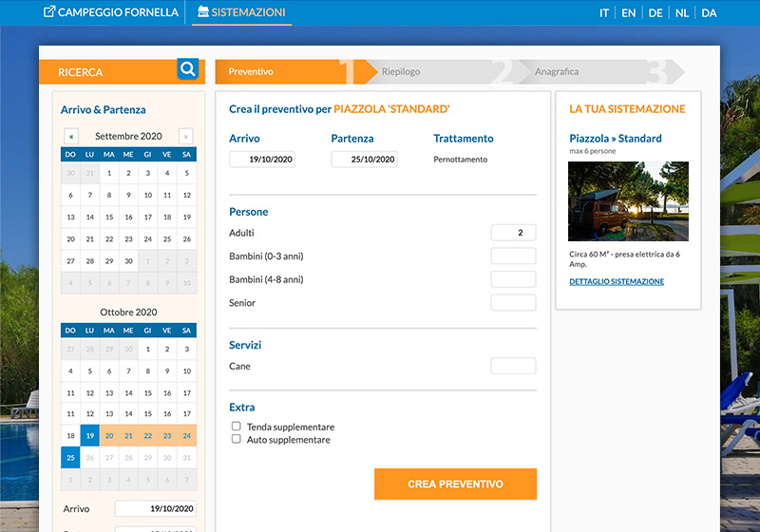Select September 1 in the calendar
Image resolution: width=760 pixels, height=532 pixels.
(x=109, y=173)
